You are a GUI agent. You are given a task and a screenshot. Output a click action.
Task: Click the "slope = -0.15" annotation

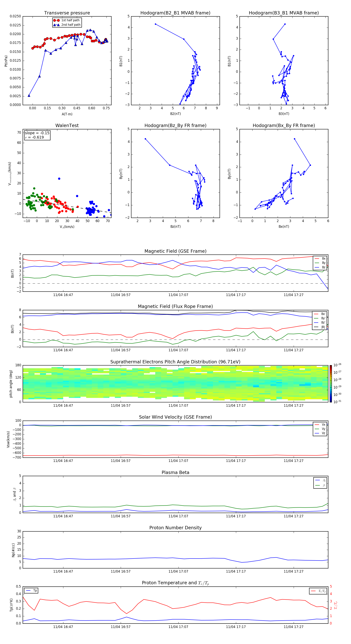point(37,133)
